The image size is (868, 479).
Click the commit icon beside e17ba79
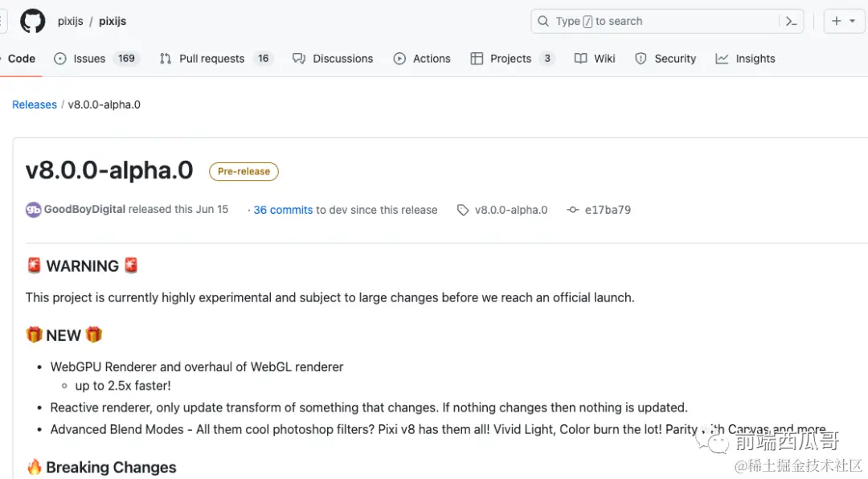[573, 210]
